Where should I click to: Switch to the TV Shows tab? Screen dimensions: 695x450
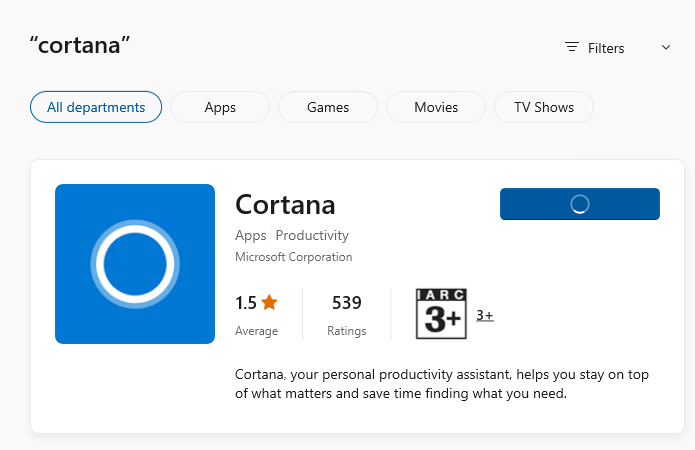point(544,107)
